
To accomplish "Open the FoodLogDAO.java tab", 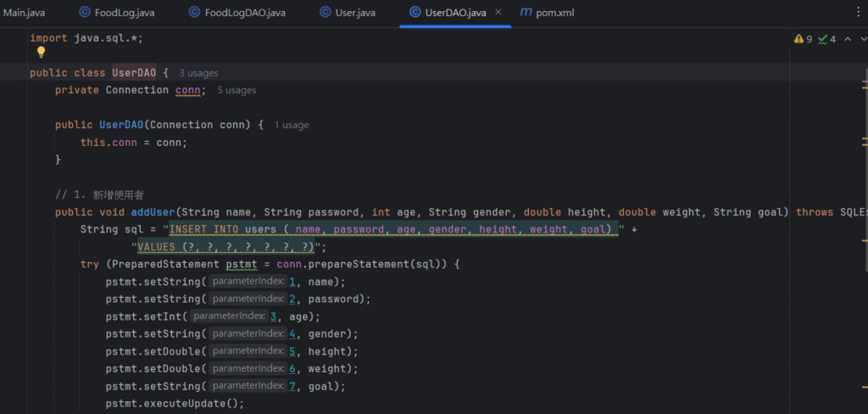I will pos(237,12).
